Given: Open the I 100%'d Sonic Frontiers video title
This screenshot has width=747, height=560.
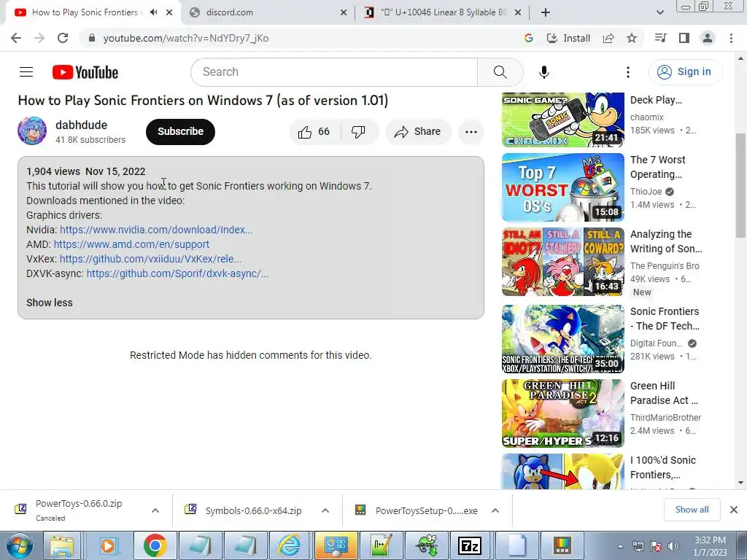Looking at the screenshot, I should (x=663, y=467).
